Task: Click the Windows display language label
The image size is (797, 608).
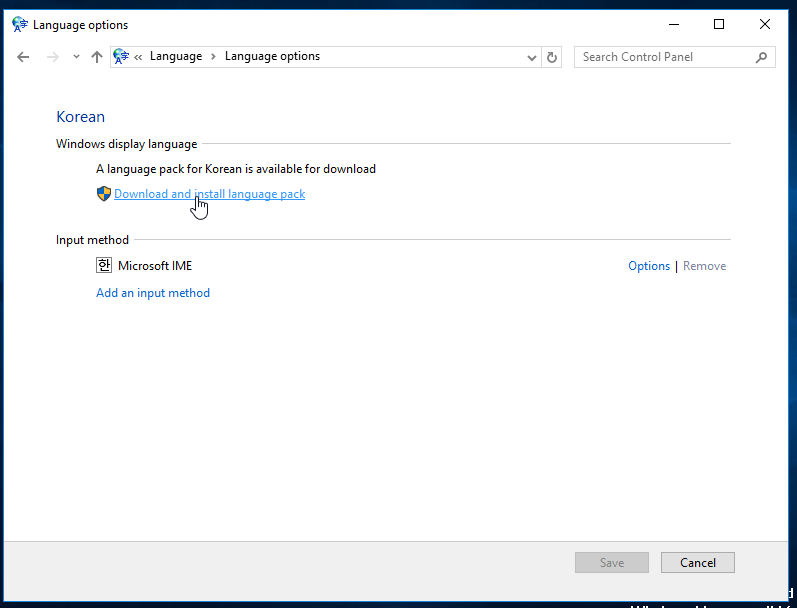Action: 127,144
